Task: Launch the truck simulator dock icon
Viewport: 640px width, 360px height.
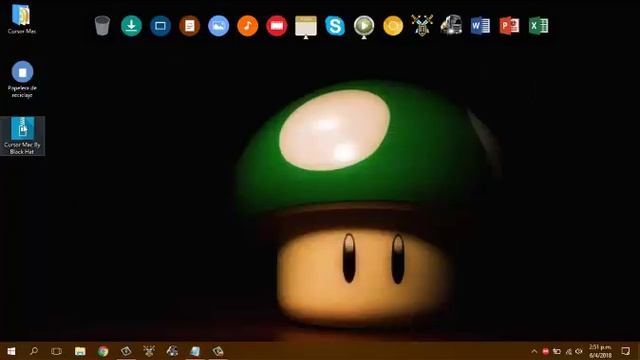Action: click(x=451, y=26)
